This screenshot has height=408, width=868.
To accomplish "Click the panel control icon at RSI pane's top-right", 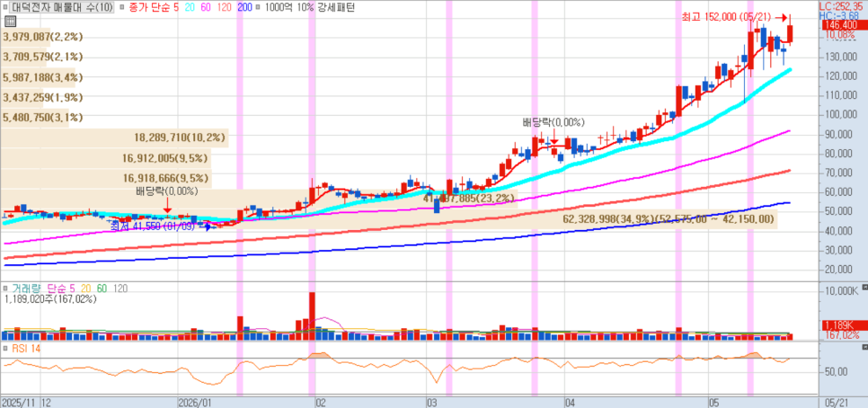I will tap(864, 347).
